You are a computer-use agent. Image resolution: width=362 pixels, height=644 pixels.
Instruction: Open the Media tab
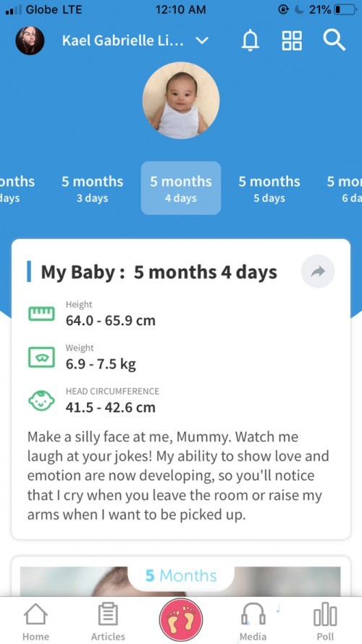[253, 622]
